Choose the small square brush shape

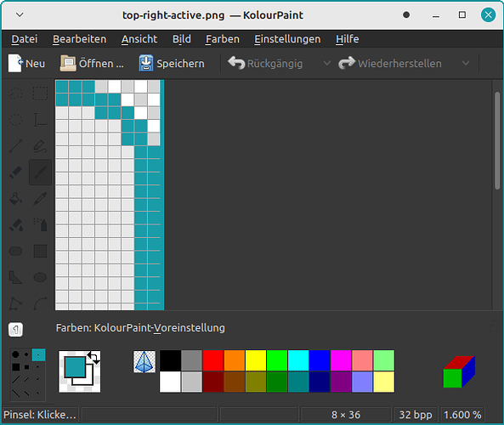38,367
